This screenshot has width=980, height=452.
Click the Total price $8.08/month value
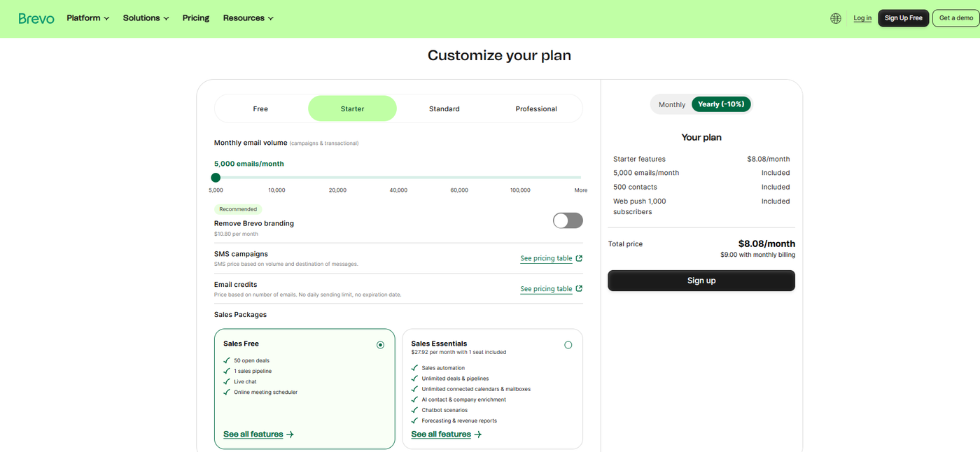766,243
